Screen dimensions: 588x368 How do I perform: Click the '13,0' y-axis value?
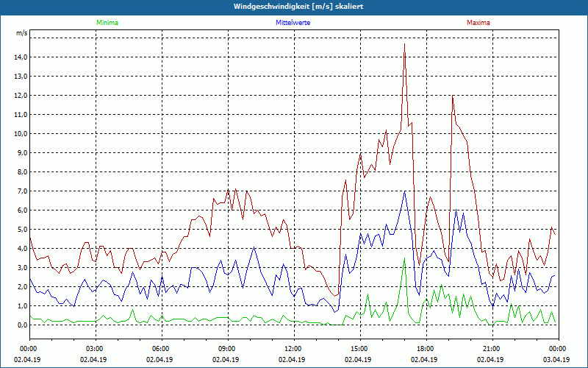pos(21,77)
